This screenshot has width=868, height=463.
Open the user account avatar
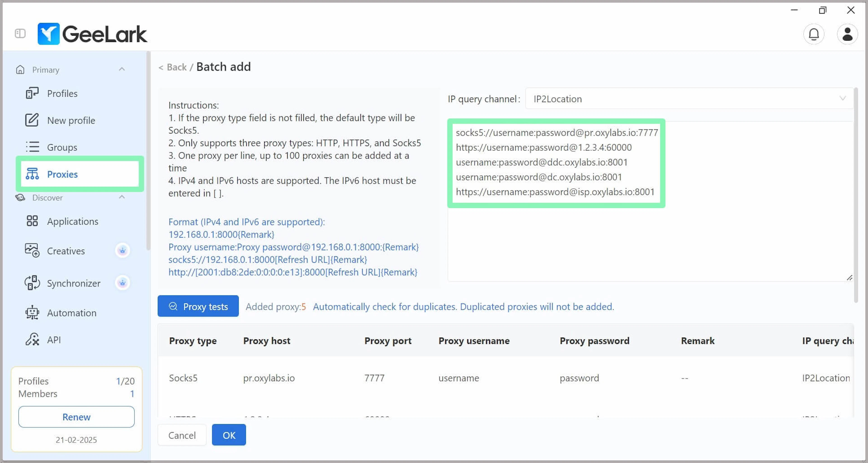click(x=847, y=34)
